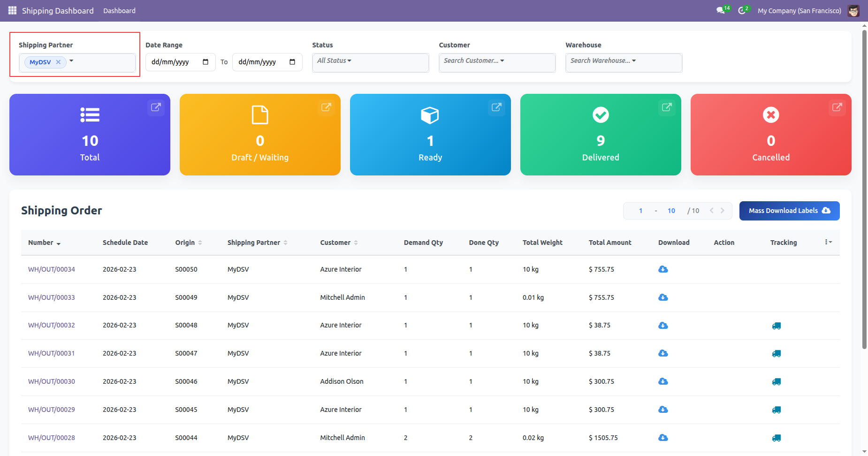Open the My Company (San Francisco) switcher
The image size is (868, 456).
click(799, 11)
